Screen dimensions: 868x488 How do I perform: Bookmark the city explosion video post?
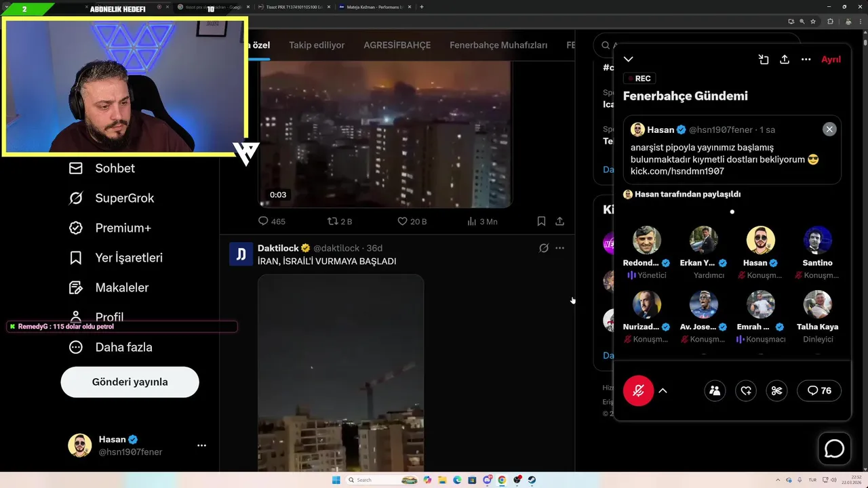click(541, 221)
